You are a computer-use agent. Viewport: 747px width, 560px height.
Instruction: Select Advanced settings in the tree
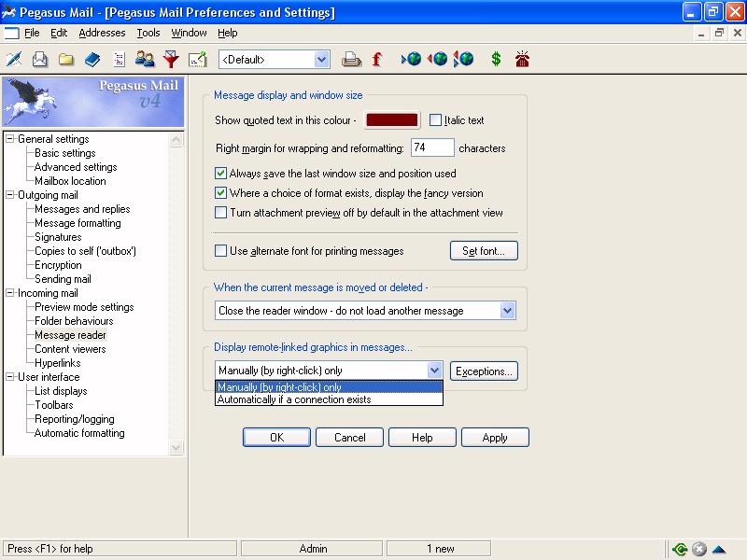tap(76, 167)
